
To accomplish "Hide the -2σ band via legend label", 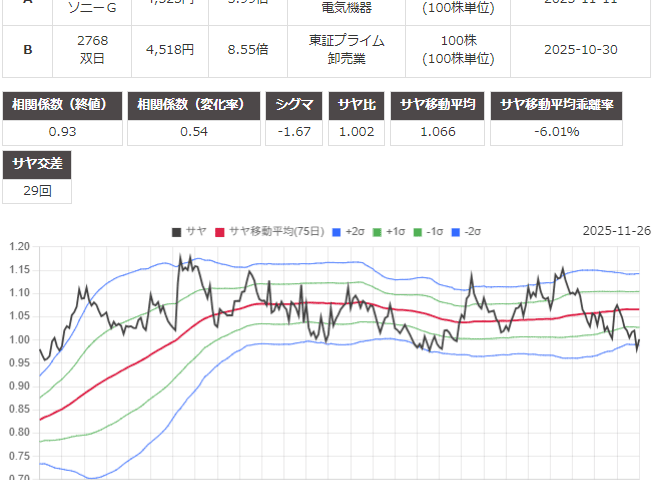I will [472, 232].
